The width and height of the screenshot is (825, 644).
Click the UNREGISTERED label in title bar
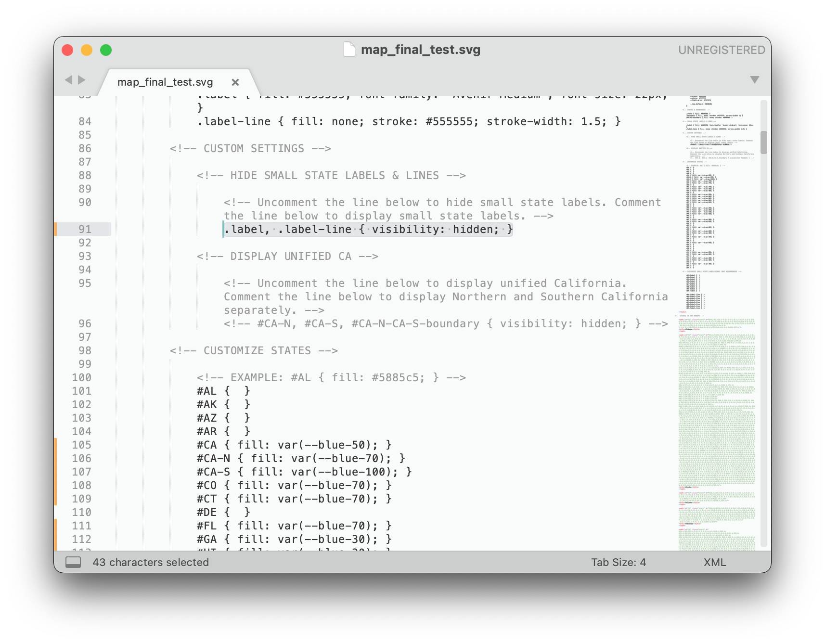coord(722,50)
